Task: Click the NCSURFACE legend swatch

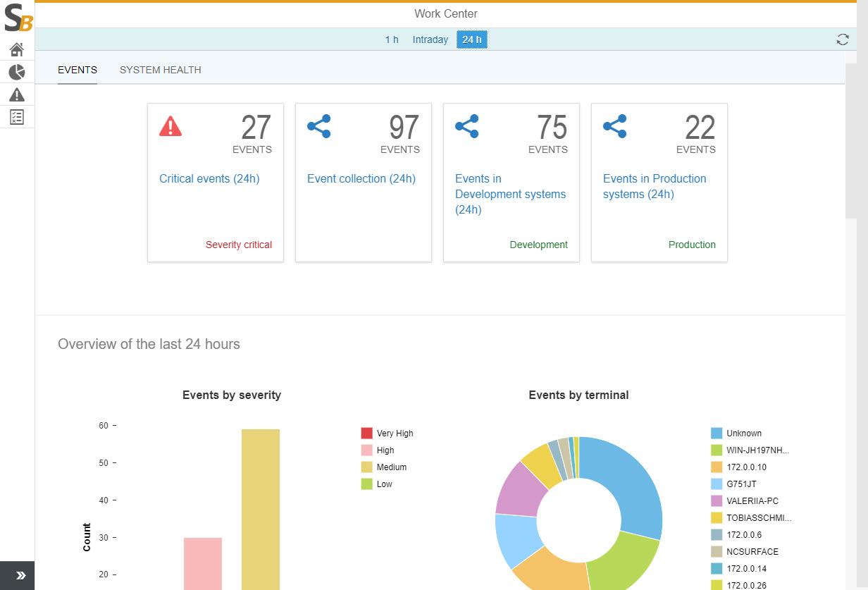Action: pyautogui.click(x=717, y=552)
